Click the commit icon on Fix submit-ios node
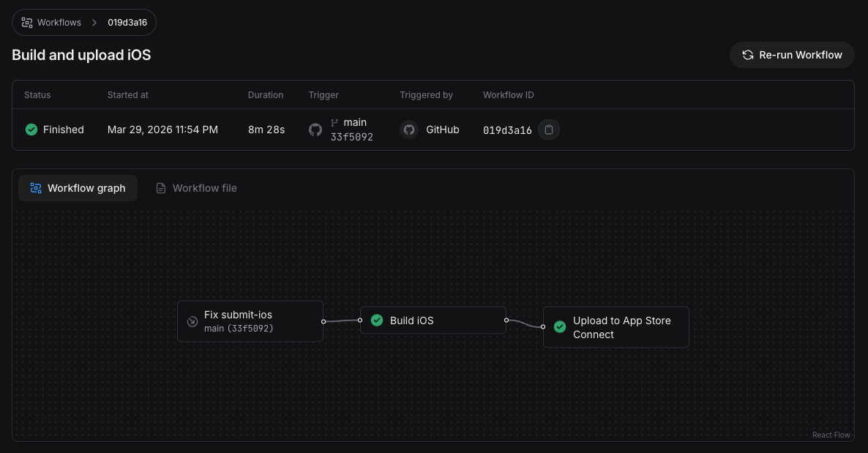Screen dimensions: 868x453 pos(192,321)
